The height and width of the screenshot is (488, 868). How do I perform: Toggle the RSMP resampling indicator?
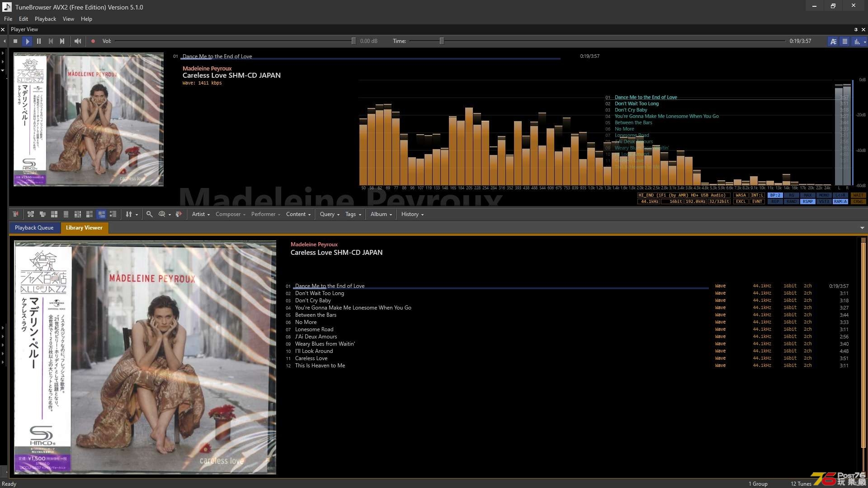(808, 202)
